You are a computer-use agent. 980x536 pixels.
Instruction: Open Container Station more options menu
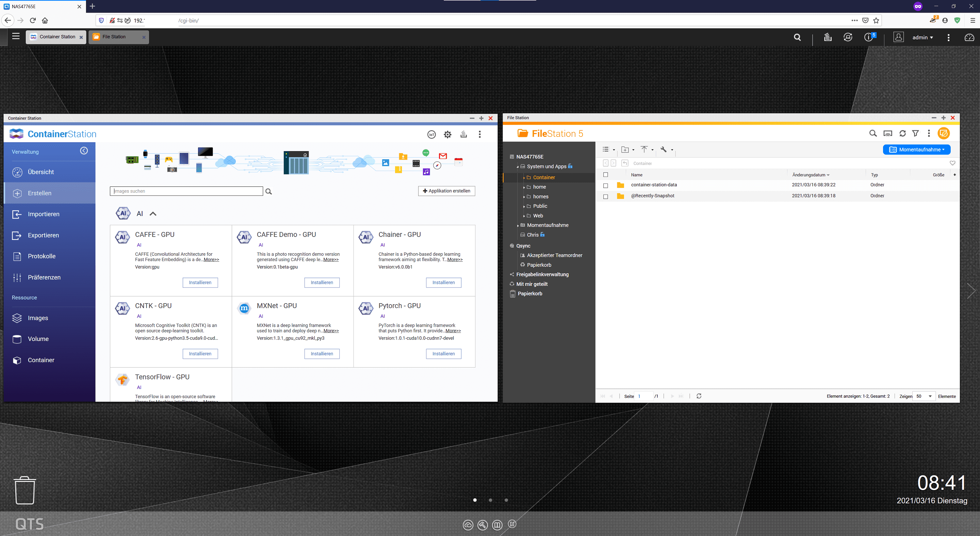click(480, 134)
